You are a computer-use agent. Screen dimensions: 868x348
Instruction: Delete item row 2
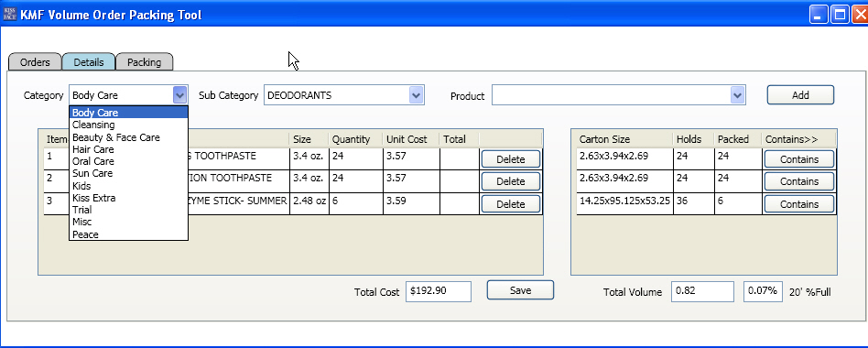(x=510, y=181)
